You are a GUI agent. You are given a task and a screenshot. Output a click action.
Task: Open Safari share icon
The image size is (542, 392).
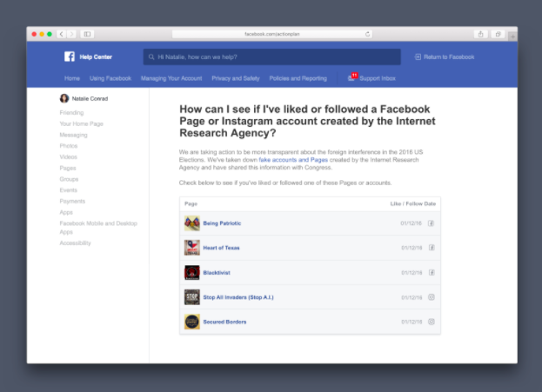coord(480,34)
